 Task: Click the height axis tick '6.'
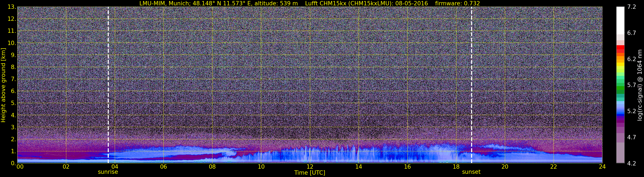[13, 91]
